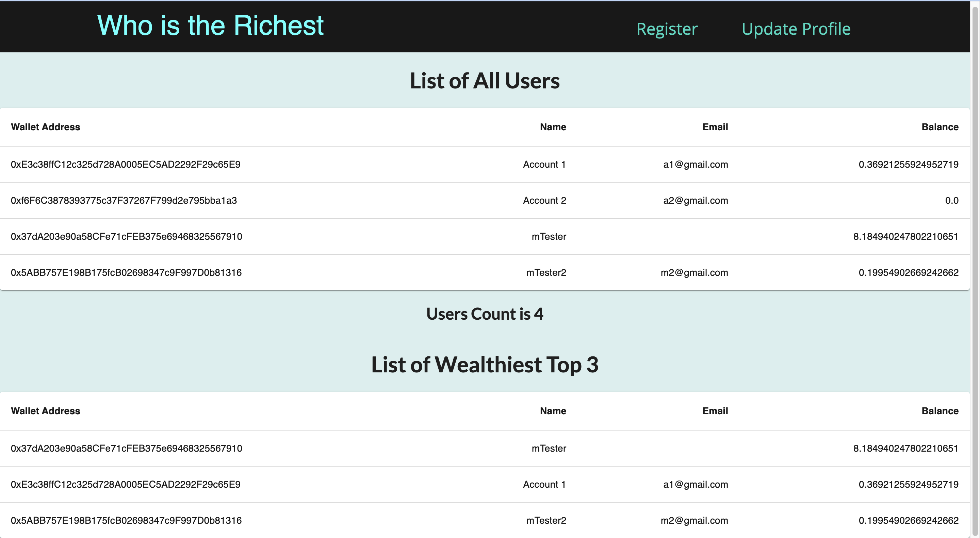Click the Who is the Richest title
This screenshot has height=538, width=980.
pos(210,26)
